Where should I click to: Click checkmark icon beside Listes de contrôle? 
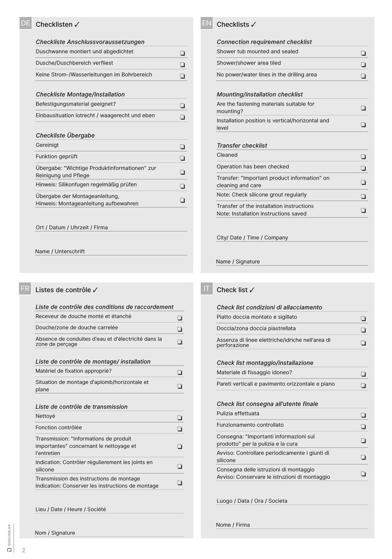[x=95, y=290]
